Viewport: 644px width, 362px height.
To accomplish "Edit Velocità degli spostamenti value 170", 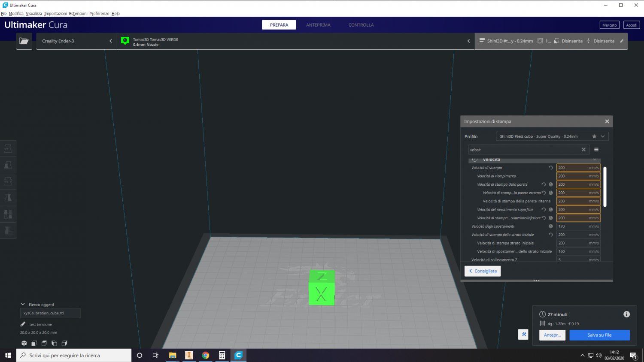I will tap(578, 226).
